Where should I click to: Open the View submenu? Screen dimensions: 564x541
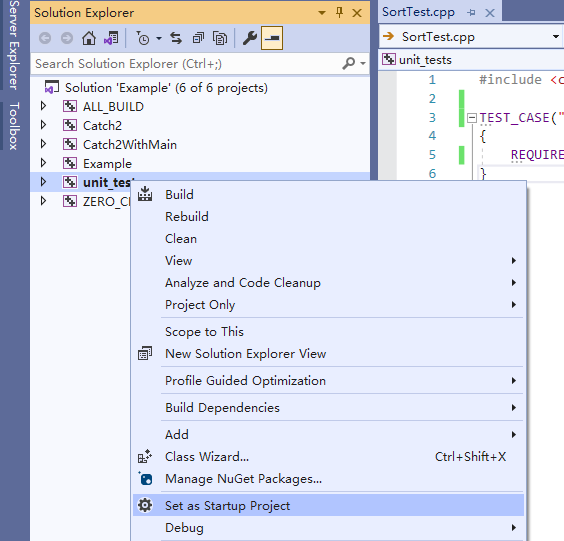[328, 261]
